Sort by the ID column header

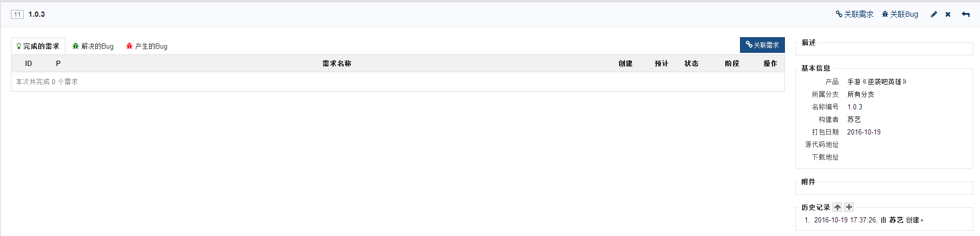point(28,63)
